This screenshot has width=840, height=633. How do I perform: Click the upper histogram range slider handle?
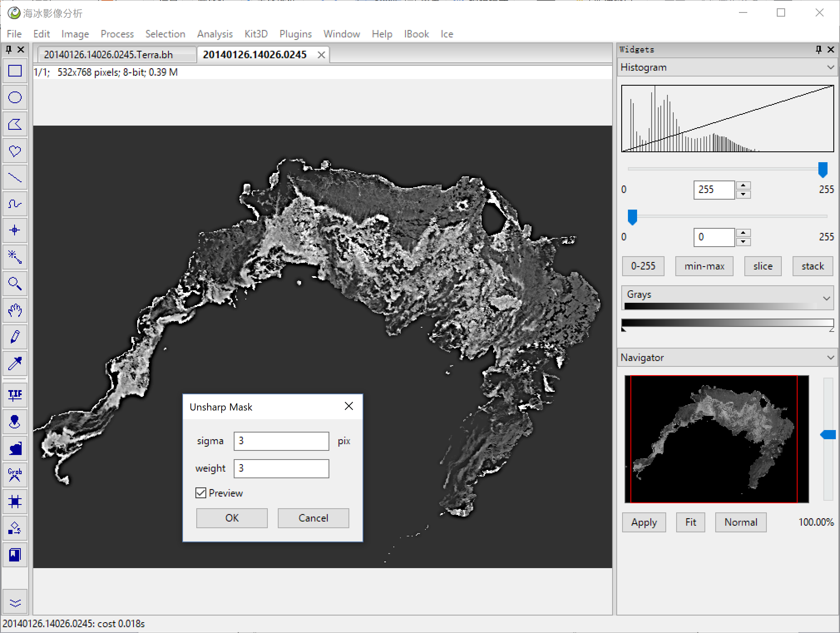pyautogui.click(x=822, y=170)
